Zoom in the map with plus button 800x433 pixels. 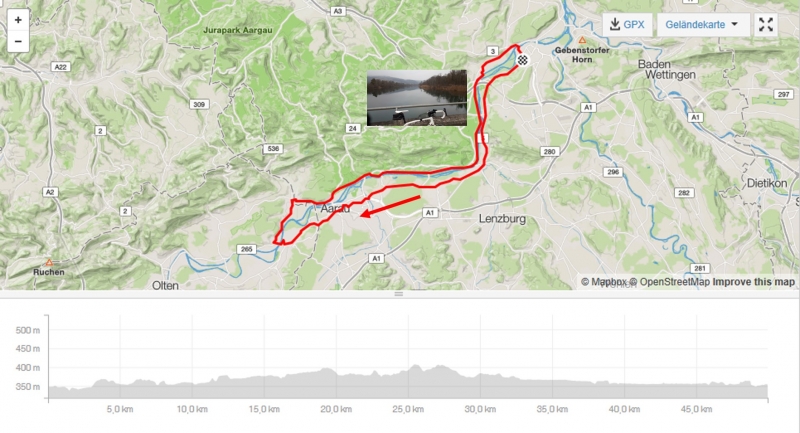(x=18, y=20)
